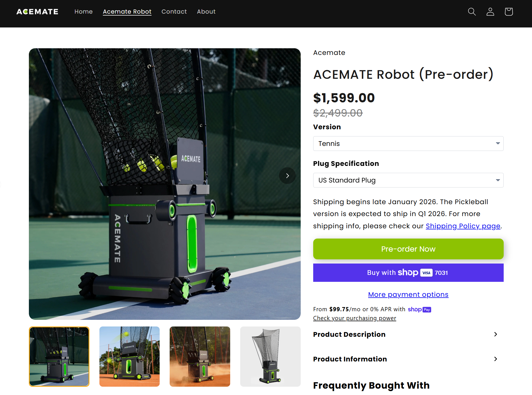Image resolution: width=532 pixels, height=395 pixels.
Task: Select the white background robot thumbnail
Action: click(x=270, y=356)
